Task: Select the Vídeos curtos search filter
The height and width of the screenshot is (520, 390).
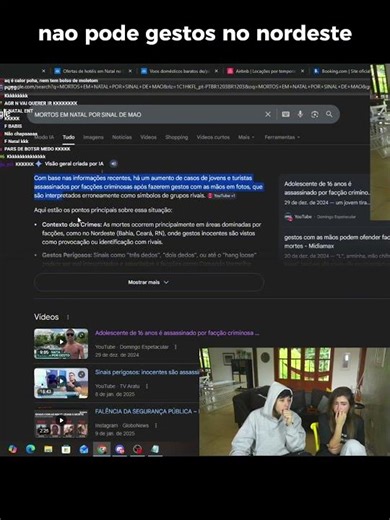Action: [213, 137]
